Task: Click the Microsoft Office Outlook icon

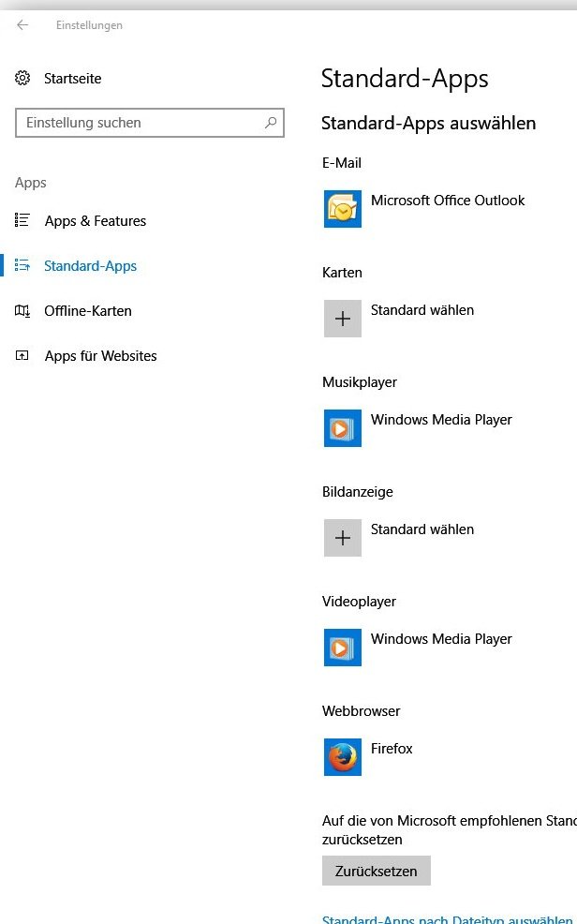Action: click(343, 209)
